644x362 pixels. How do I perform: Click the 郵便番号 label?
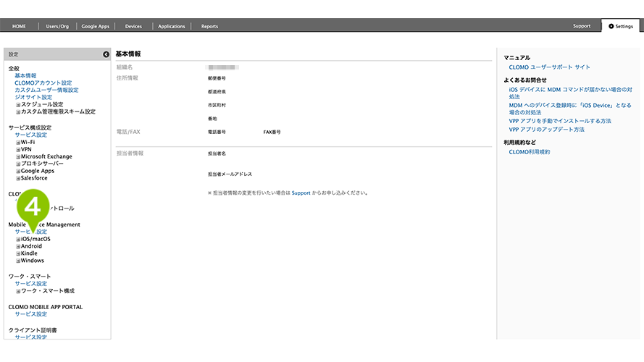click(217, 78)
